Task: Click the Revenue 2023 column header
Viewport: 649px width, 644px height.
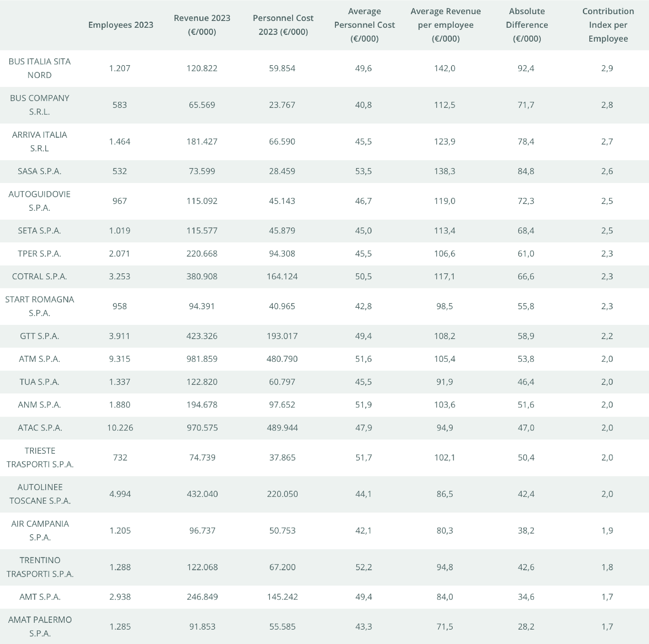Action: 202,25
